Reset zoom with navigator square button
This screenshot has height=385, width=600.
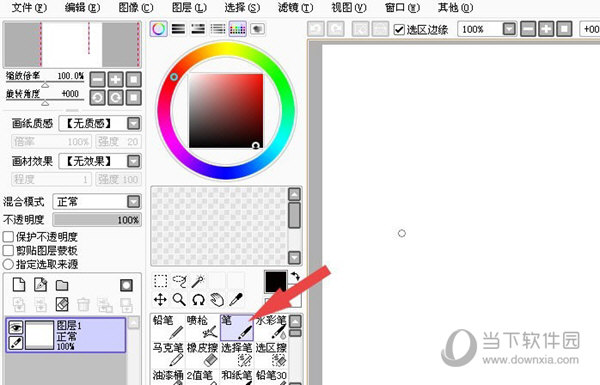pos(134,80)
